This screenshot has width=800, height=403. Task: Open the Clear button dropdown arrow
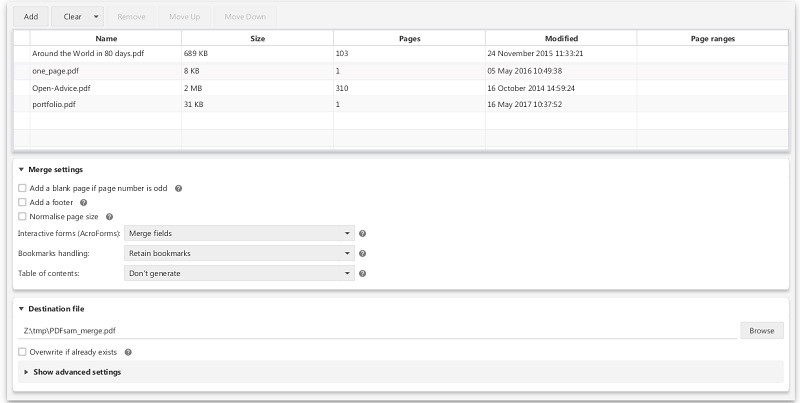click(95, 17)
